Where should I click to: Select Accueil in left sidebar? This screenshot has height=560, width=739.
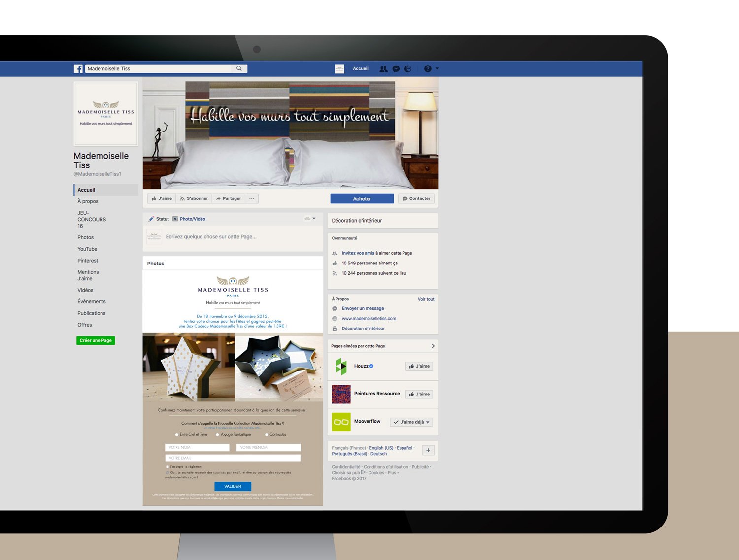tap(106, 190)
